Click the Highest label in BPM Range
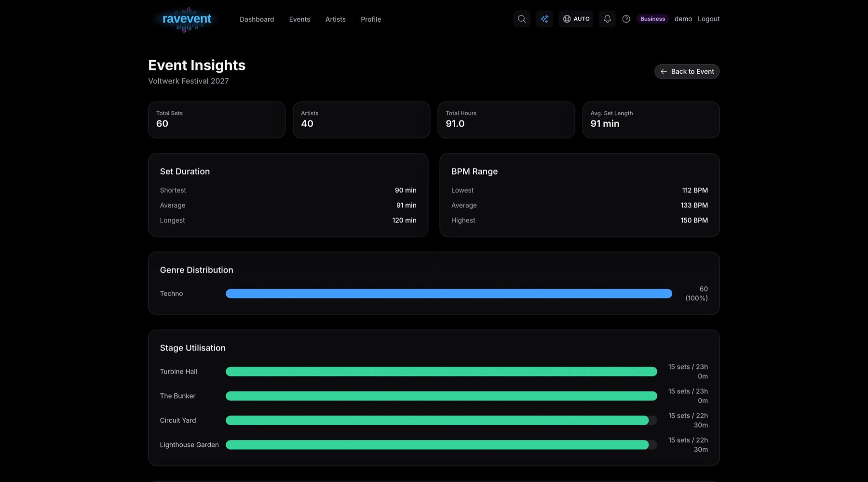Viewport: 868px width, 482px height. coord(463,220)
